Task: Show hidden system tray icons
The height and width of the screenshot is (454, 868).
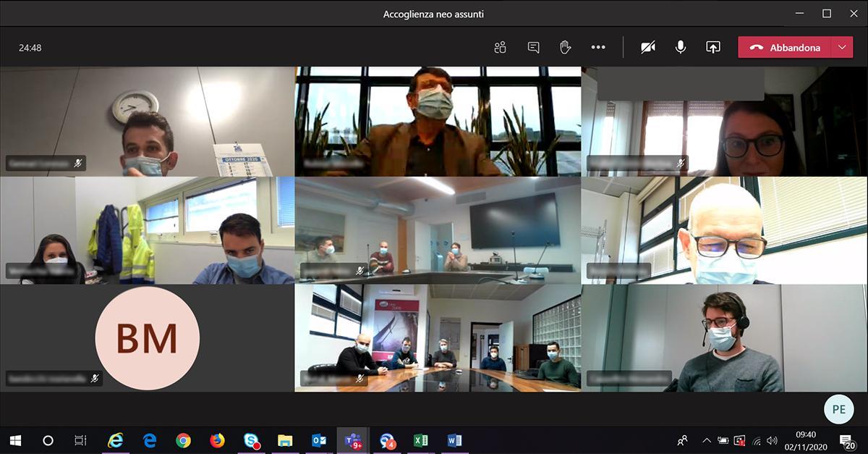Action: (x=707, y=440)
